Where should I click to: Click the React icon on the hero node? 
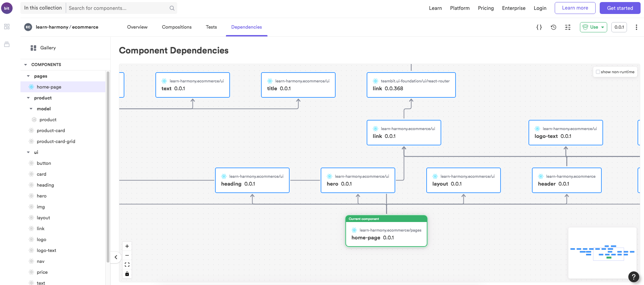click(x=329, y=176)
